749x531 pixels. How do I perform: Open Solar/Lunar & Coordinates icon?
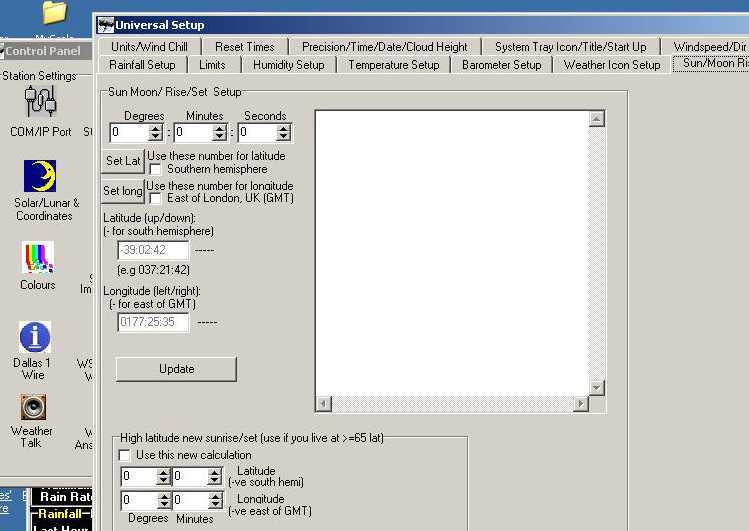tap(40, 177)
